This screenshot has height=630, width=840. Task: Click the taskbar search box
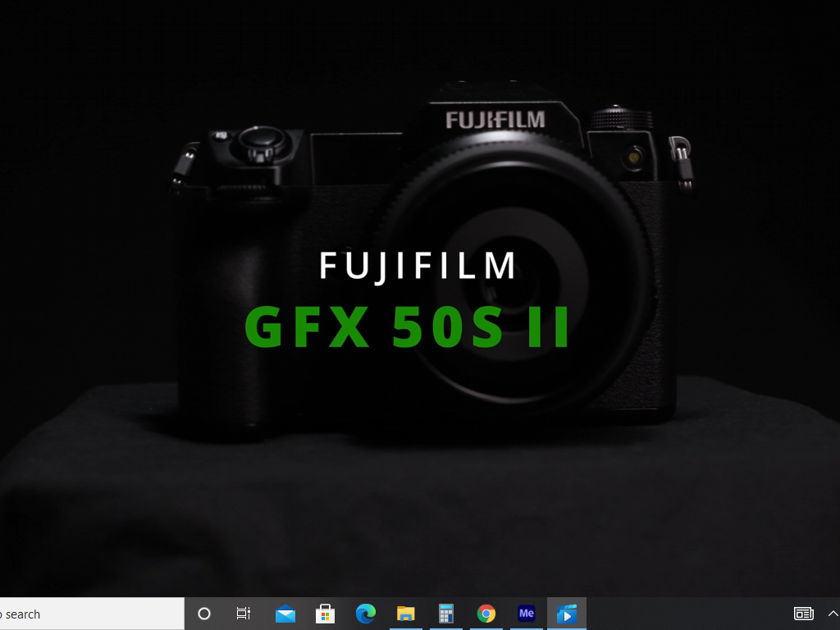coord(92,614)
